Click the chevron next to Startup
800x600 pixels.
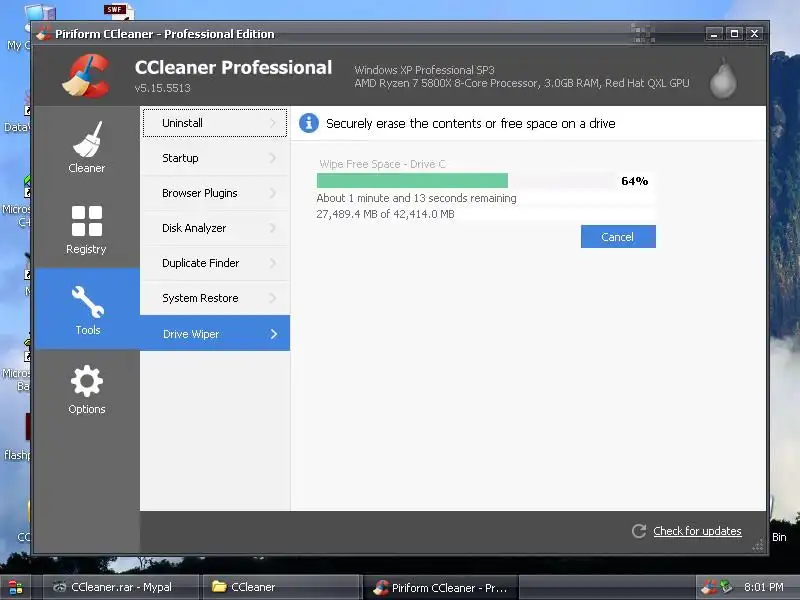[x=273, y=158]
